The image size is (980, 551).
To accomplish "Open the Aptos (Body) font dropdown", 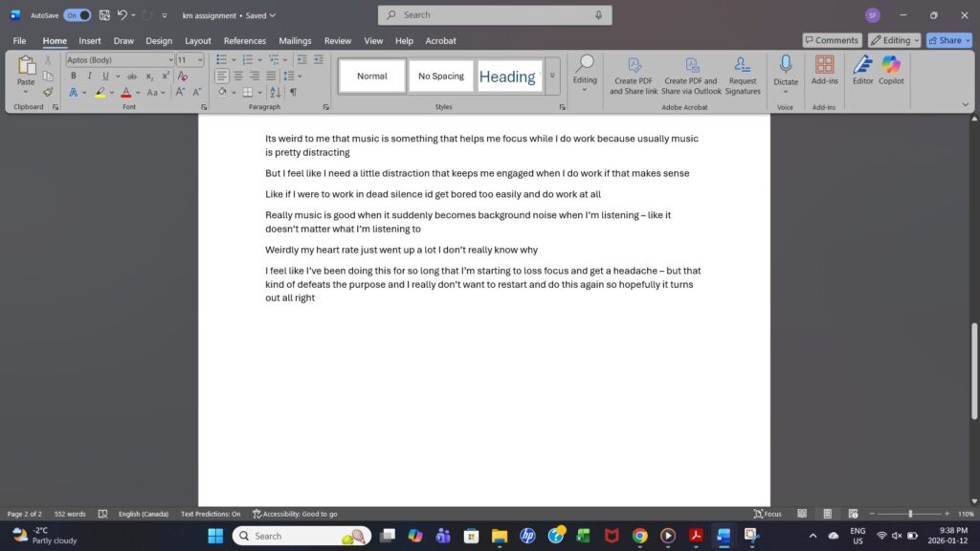I will 120,59.
